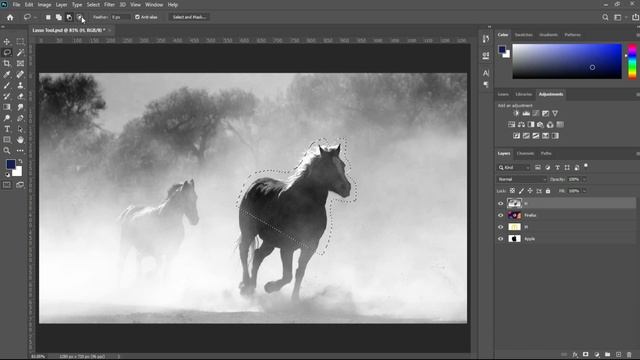
Task: Select the Horizontal Type tool
Action: click(7, 129)
